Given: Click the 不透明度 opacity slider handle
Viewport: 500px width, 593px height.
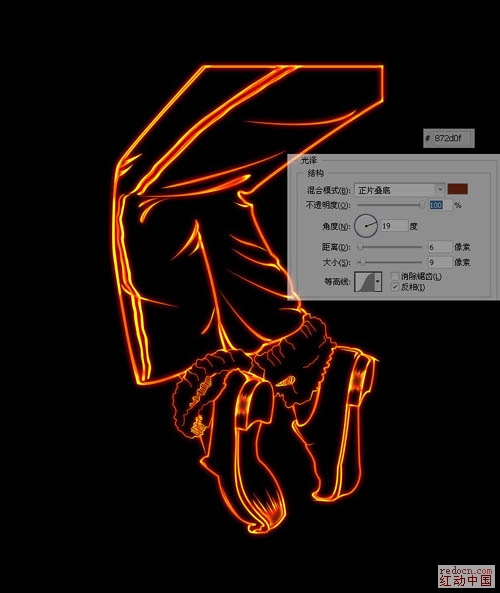Looking at the screenshot, I should 422,205.
